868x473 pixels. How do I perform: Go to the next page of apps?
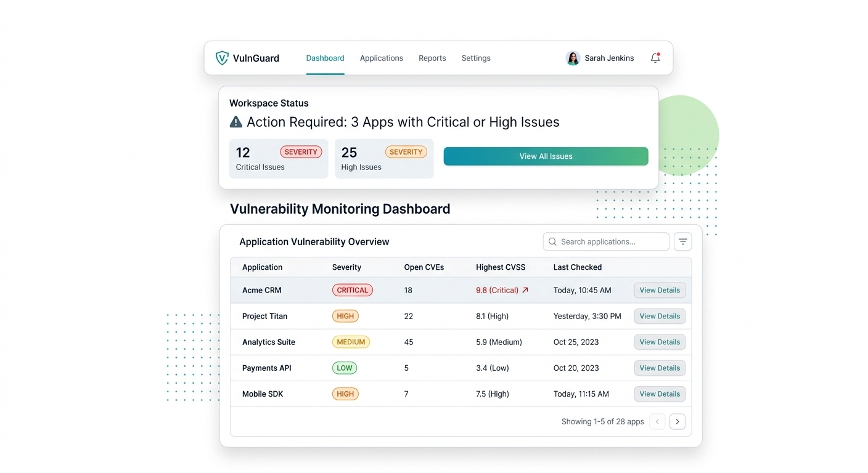(x=677, y=421)
